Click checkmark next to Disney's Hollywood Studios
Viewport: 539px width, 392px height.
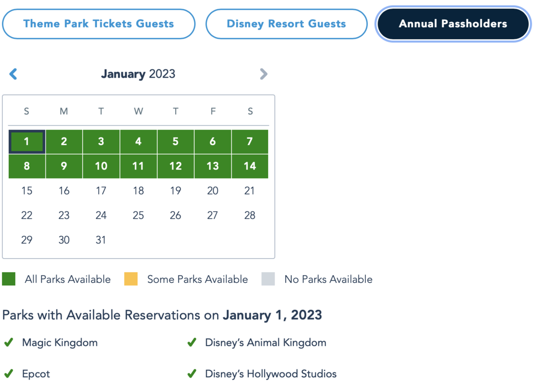coord(192,374)
